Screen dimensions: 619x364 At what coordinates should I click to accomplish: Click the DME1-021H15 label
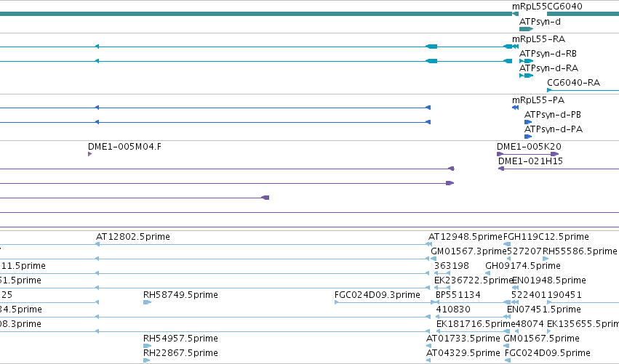[530, 161]
